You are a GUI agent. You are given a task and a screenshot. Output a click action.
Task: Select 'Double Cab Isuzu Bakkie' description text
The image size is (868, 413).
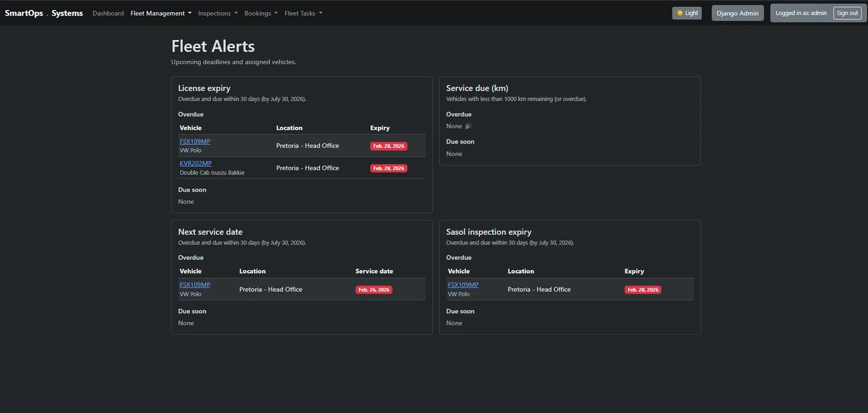[212, 173]
